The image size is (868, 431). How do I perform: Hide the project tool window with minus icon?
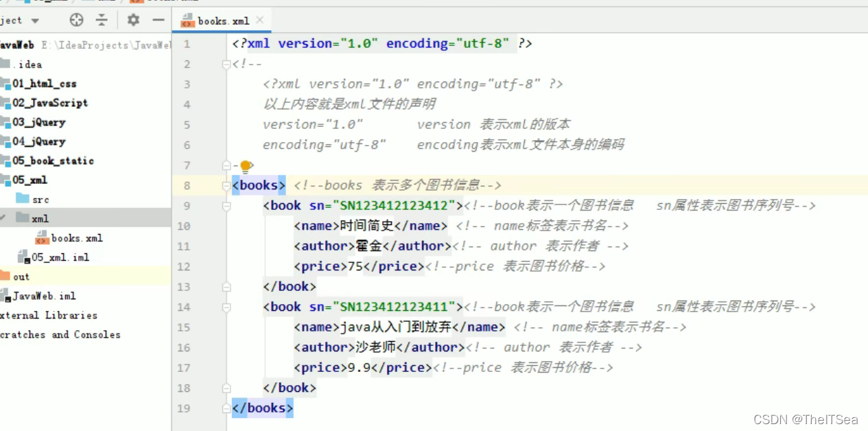[158, 20]
